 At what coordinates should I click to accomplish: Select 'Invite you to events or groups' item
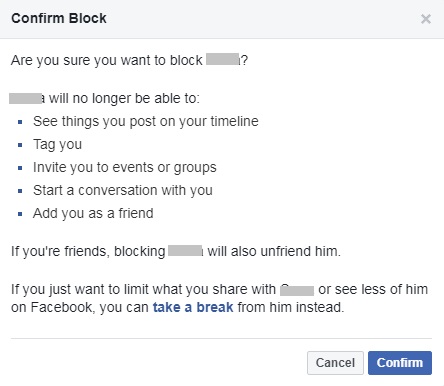[125, 167]
